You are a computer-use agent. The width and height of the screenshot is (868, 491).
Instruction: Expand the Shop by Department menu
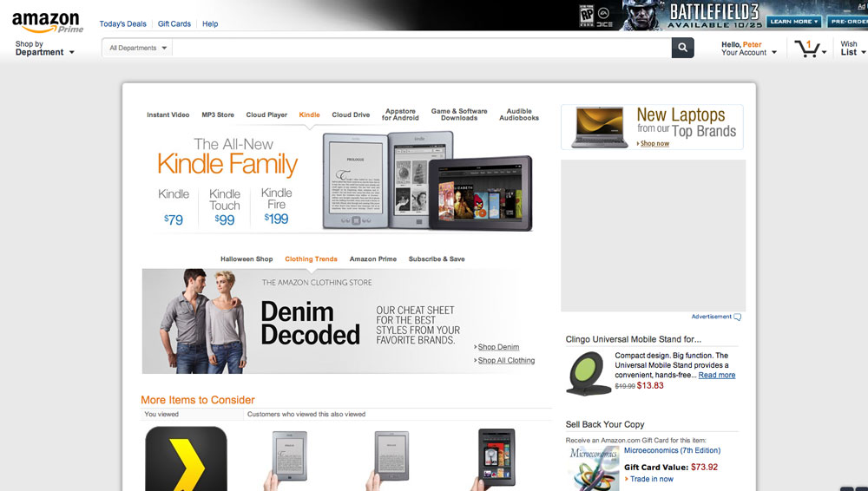click(44, 49)
